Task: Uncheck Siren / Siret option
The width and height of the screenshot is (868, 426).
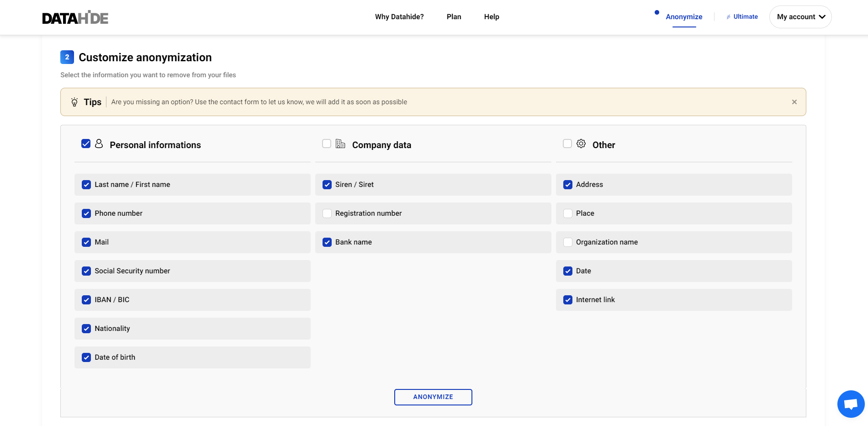Action: coord(327,185)
